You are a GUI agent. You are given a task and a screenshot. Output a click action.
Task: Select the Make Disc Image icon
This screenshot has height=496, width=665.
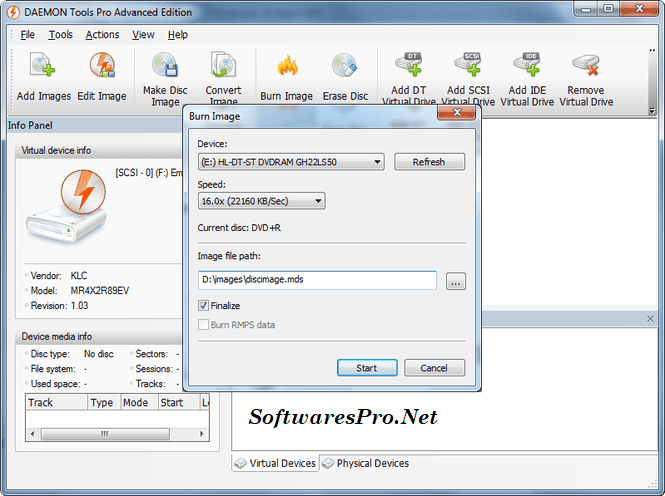coord(165,65)
